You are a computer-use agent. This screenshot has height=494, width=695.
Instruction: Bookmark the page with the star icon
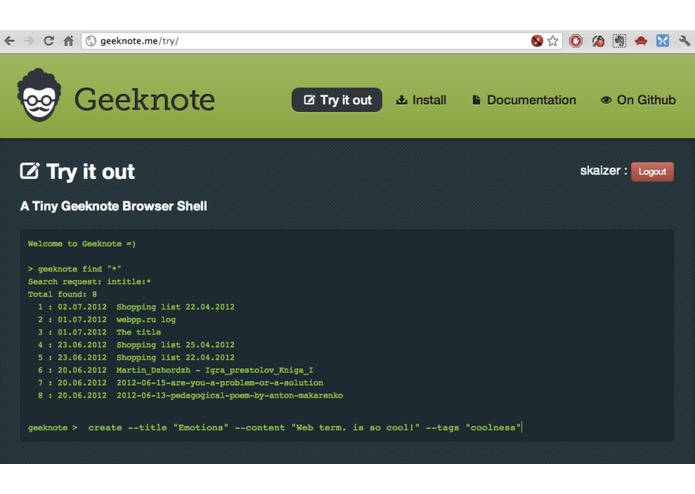553,41
